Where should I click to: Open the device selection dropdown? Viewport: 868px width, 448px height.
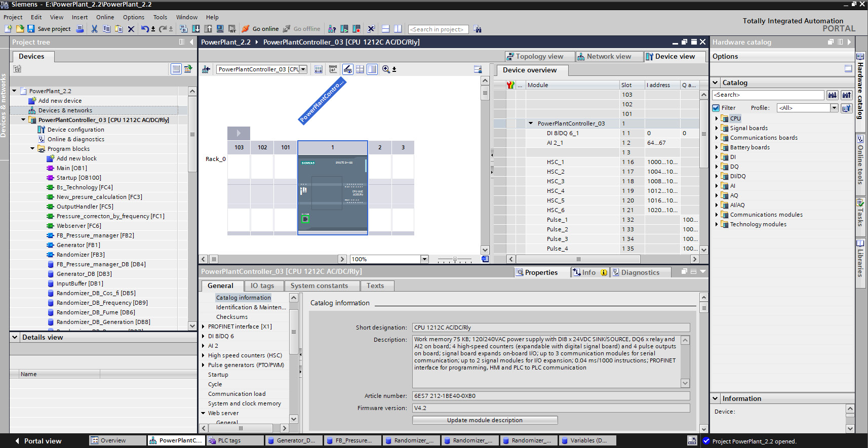click(x=303, y=69)
